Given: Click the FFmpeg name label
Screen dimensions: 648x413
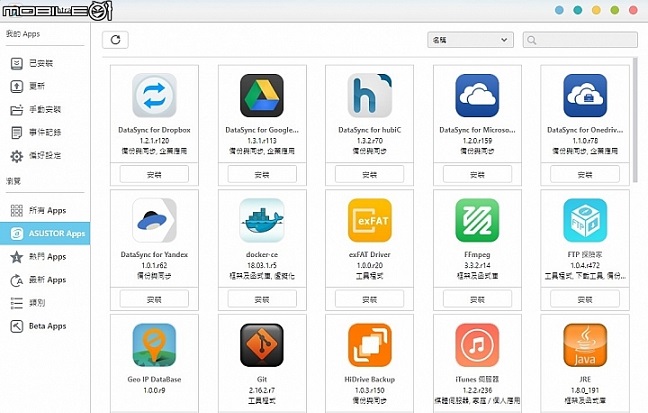Looking at the screenshot, I should pyautogui.click(x=477, y=255).
